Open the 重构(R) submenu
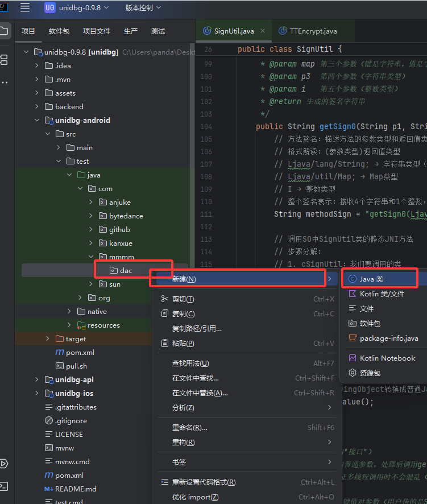The width and height of the screenshot is (427, 504). [247, 443]
